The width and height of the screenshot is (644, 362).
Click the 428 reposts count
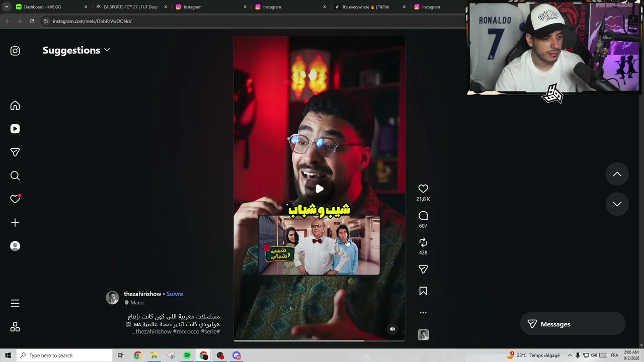click(x=423, y=253)
